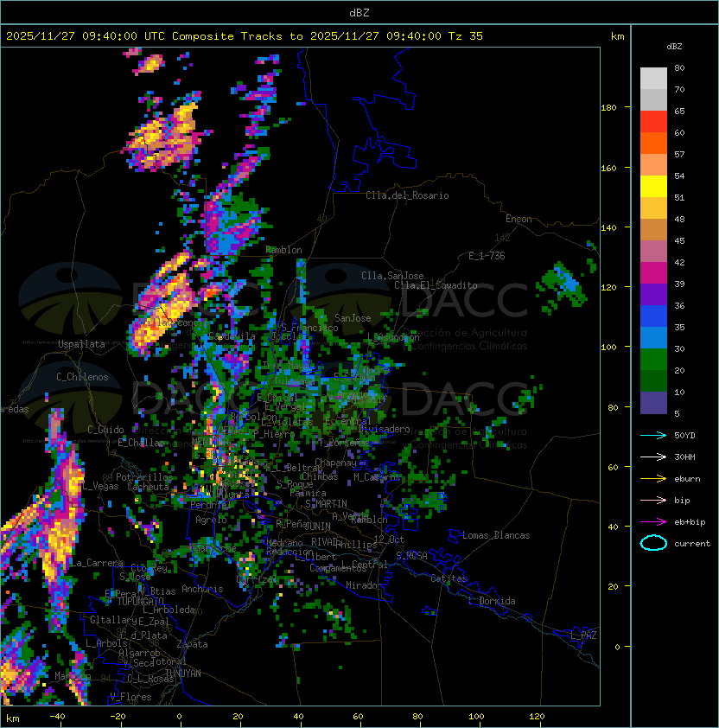
Task: Click the 'TUNUYAN' map label
Action: 183,674
